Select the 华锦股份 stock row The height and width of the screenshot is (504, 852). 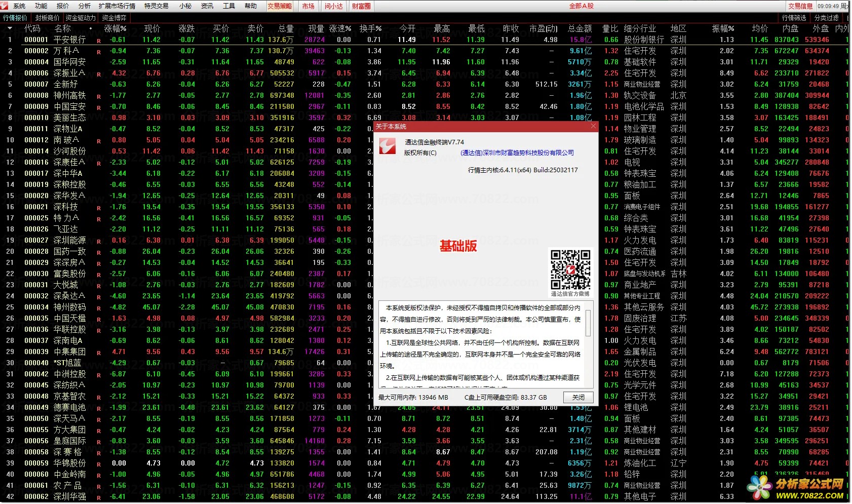pyautogui.click(x=425, y=463)
